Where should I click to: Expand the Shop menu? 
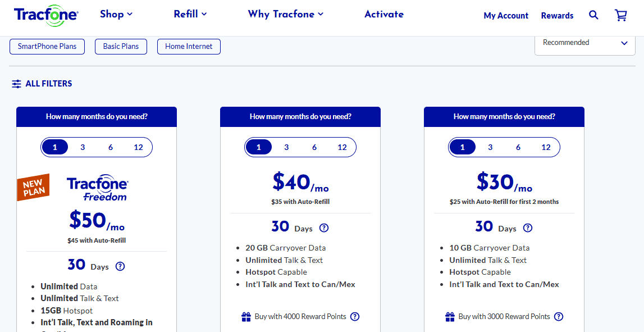point(116,14)
